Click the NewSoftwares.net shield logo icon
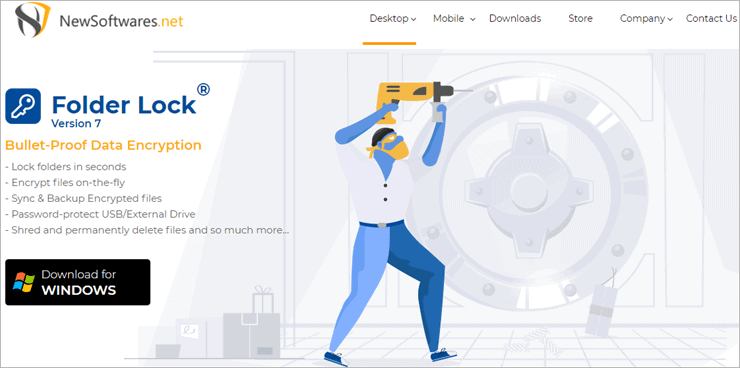The height and width of the screenshot is (368, 740). (x=33, y=19)
